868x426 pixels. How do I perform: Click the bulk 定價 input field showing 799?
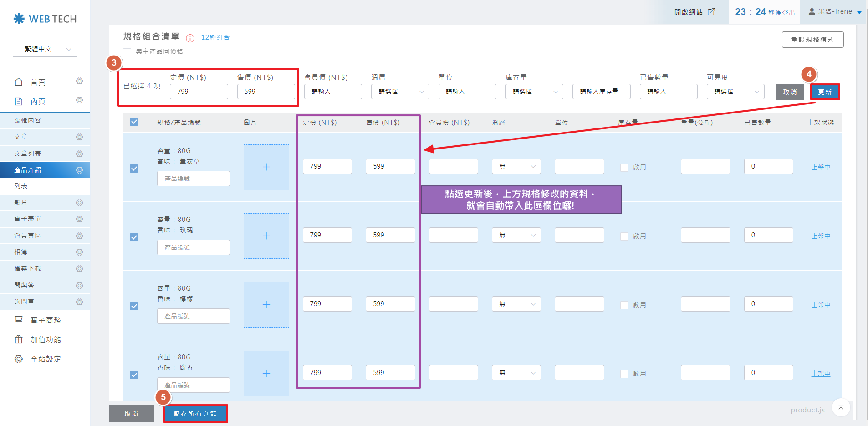[199, 92]
